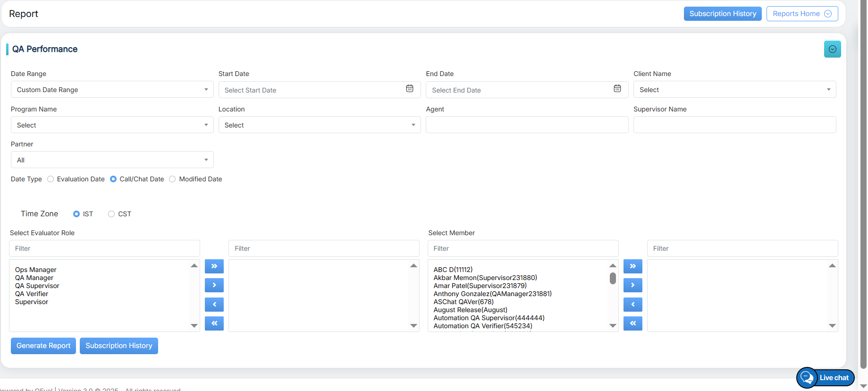Expand the Partner dropdown showing All
Image resolution: width=868 pixels, height=391 pixels.
tap(112, 160)
